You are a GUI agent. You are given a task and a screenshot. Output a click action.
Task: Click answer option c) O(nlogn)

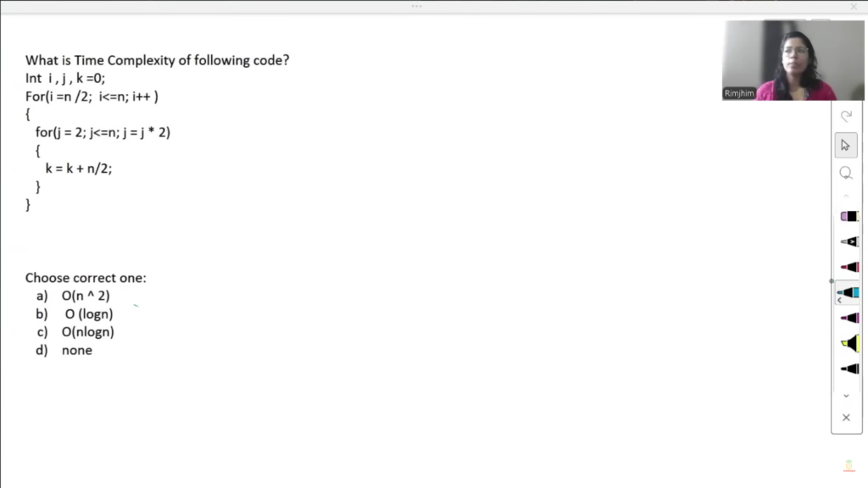pyautogui.click(x=75, y=332)
